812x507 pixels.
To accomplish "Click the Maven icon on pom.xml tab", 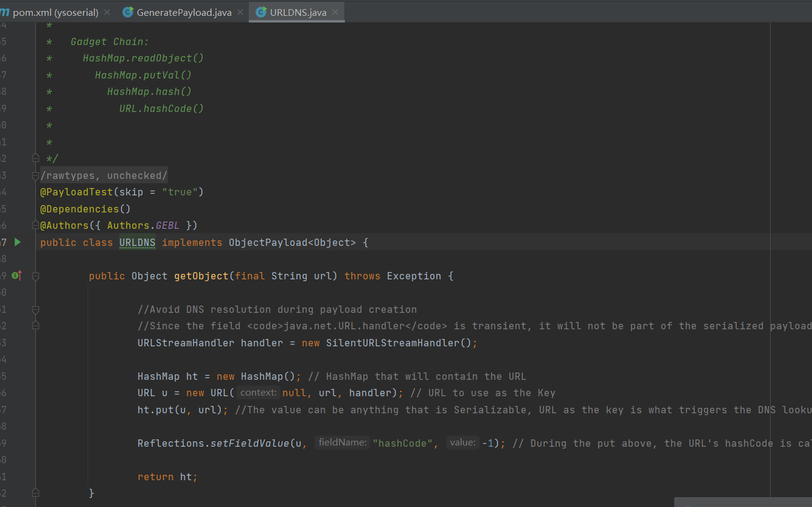I will 4,12.
